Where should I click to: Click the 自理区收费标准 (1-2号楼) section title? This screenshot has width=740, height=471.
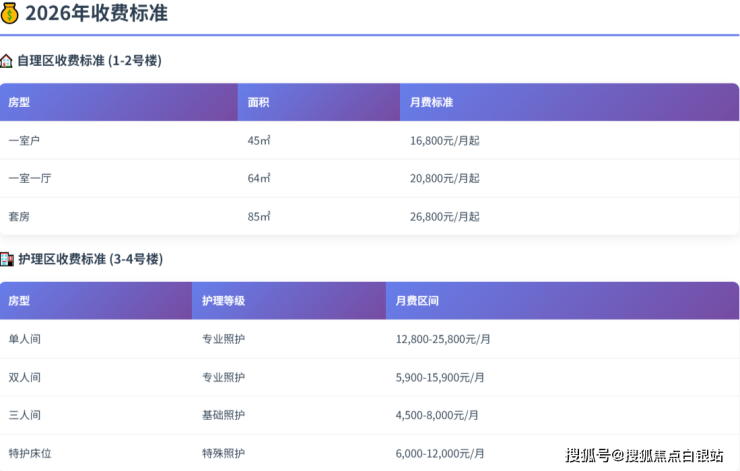tap(89, 60)
